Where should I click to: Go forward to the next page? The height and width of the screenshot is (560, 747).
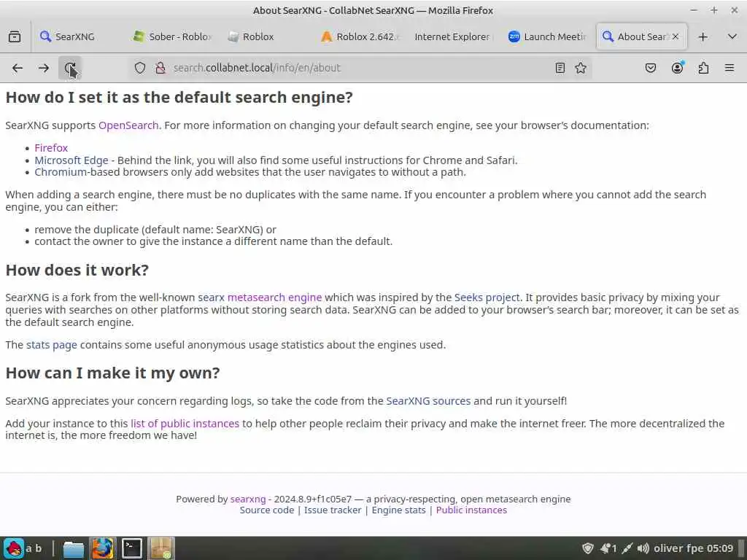coord(44,68)
